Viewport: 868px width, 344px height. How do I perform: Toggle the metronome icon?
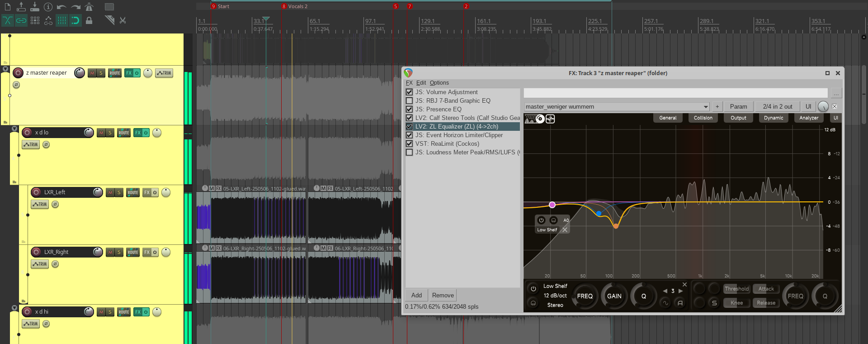pos(89,7)
